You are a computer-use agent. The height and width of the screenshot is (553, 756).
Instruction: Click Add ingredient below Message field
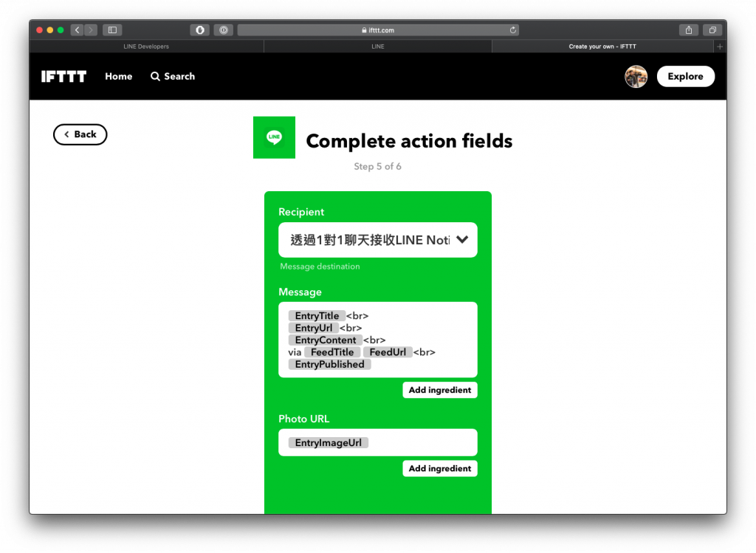click(x=440, y=390)
